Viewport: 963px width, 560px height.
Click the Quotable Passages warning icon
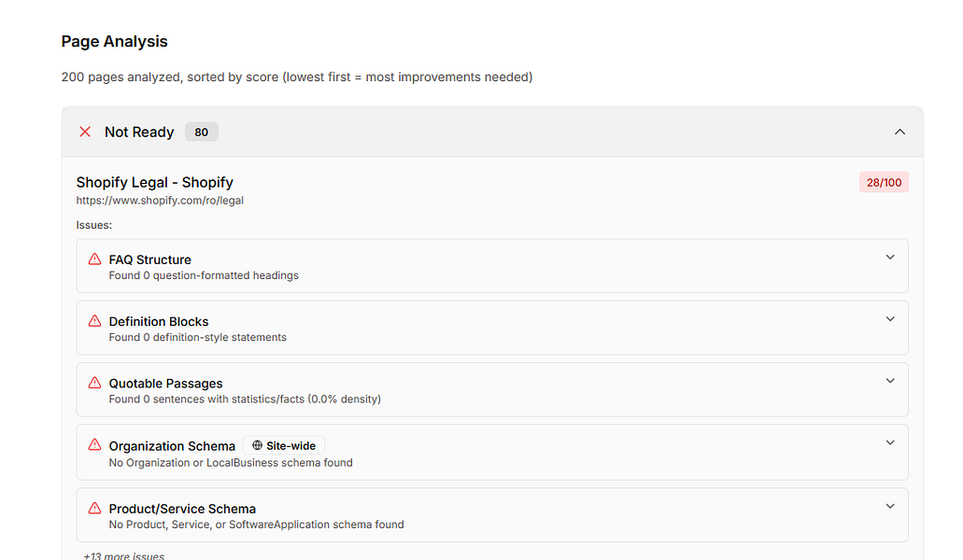tap(94, 383)
